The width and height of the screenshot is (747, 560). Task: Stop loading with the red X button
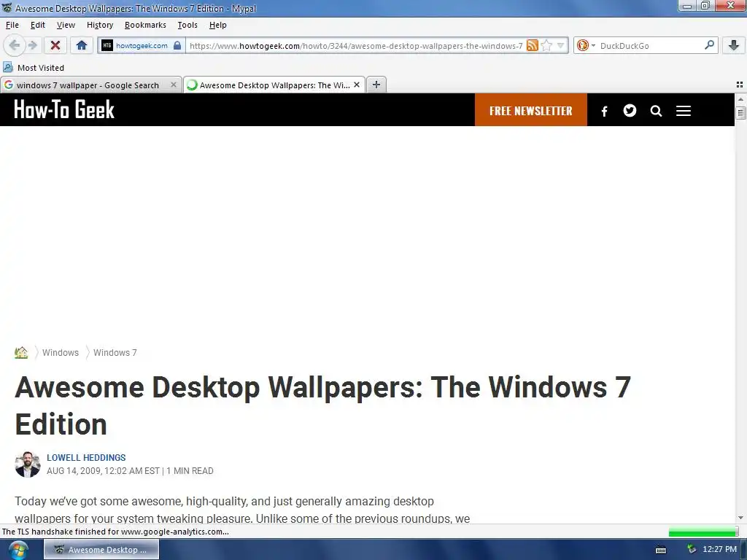point(55,45)
